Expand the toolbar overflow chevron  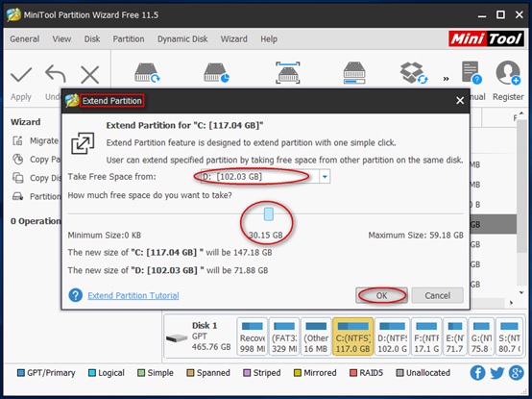pyautogui.click(x=446, y=79)
